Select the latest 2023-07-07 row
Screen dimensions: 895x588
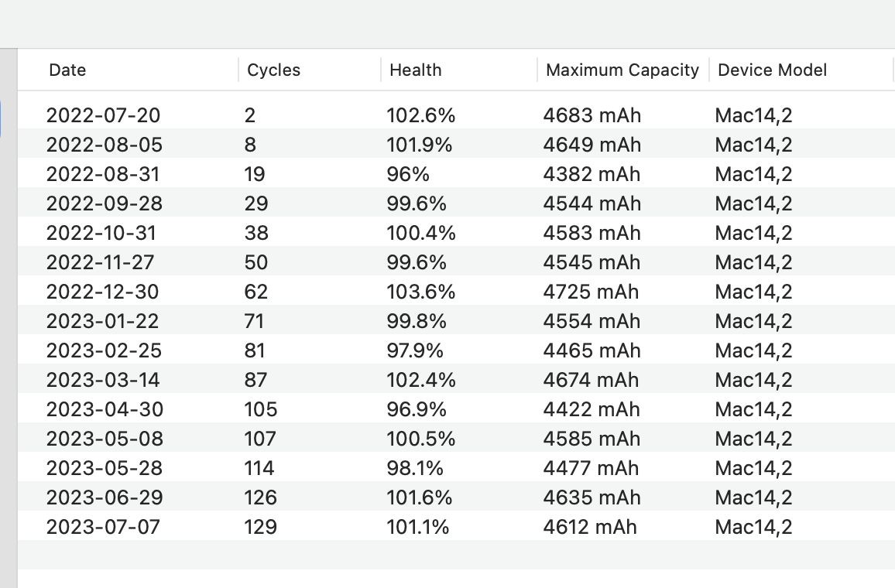coord(104,527)
